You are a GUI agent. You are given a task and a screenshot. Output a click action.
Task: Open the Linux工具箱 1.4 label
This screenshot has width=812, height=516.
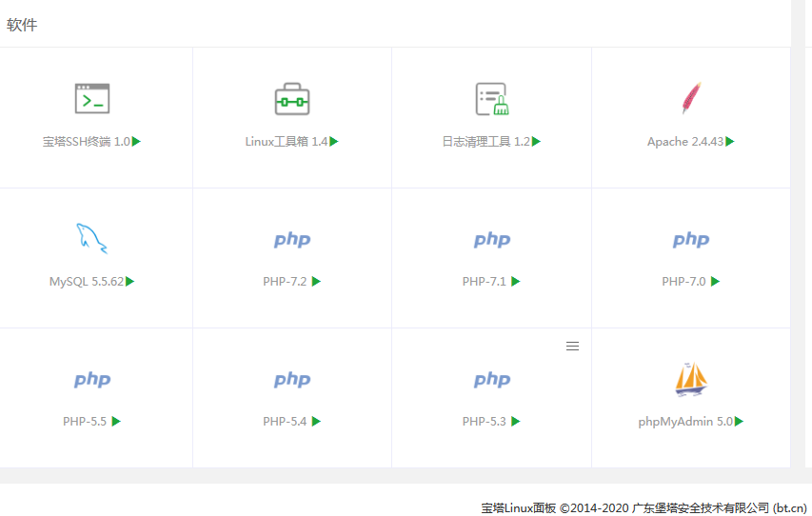(287, 142)
